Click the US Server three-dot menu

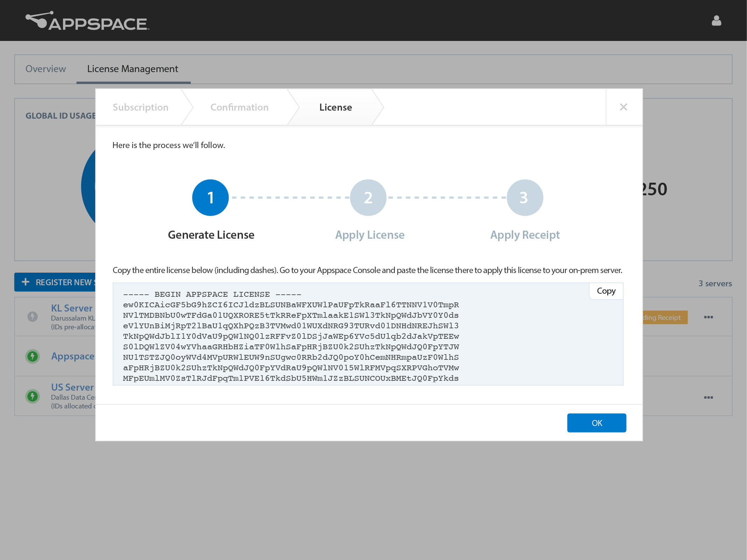[x=709, y=397]
